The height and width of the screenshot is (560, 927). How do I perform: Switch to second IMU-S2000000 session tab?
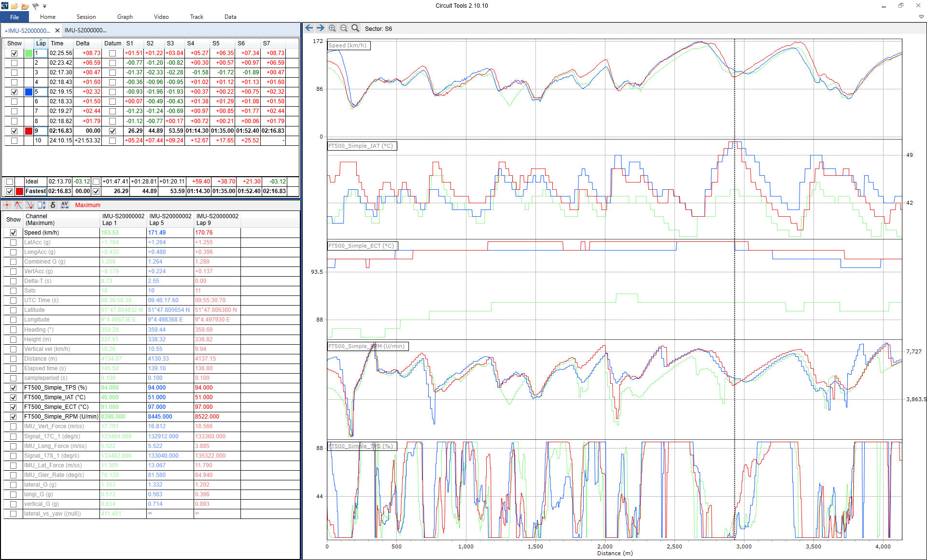(85, 30)
